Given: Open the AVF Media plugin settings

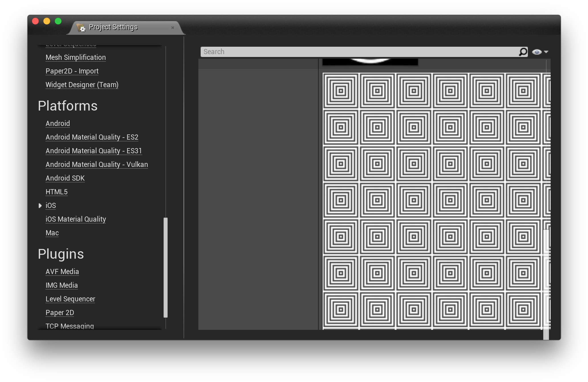Looking at the screenshot, I should click(62, 271).
